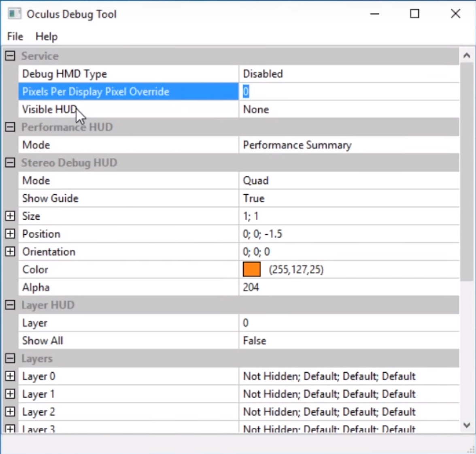This screenshot has width=476, height=454.
Task: Expand the Position property
Action: point(10,234)
